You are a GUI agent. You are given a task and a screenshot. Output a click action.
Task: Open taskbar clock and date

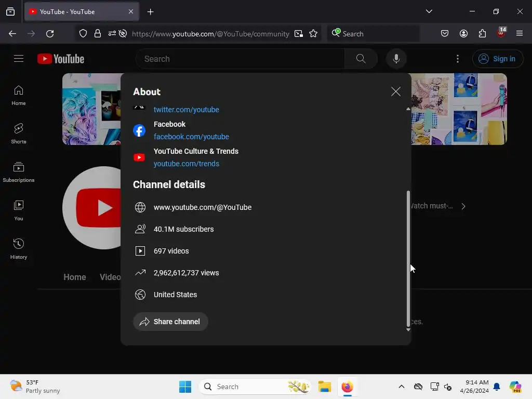click(x=474, y=387)
